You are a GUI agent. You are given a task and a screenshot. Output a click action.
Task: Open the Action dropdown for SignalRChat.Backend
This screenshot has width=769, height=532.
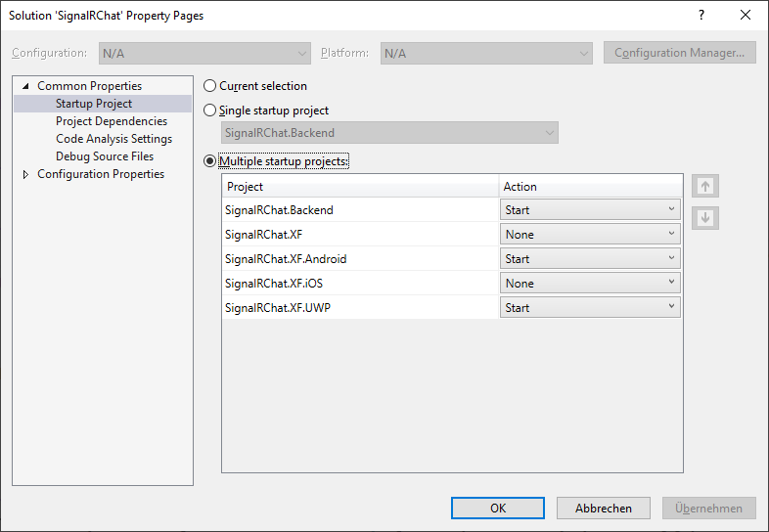[x=591, y=209]
